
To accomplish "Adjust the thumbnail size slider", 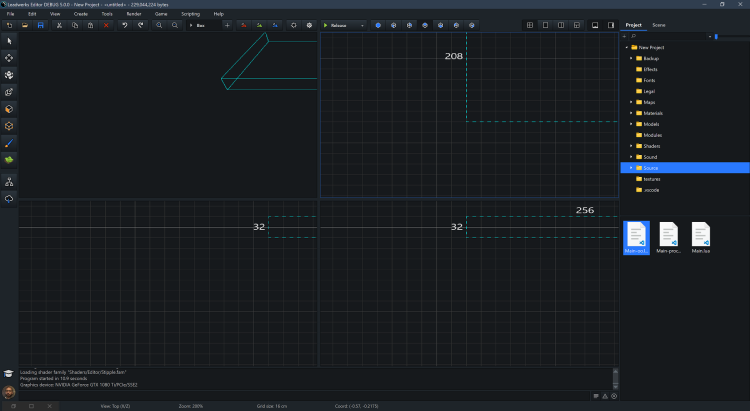I will coord(716,36).
